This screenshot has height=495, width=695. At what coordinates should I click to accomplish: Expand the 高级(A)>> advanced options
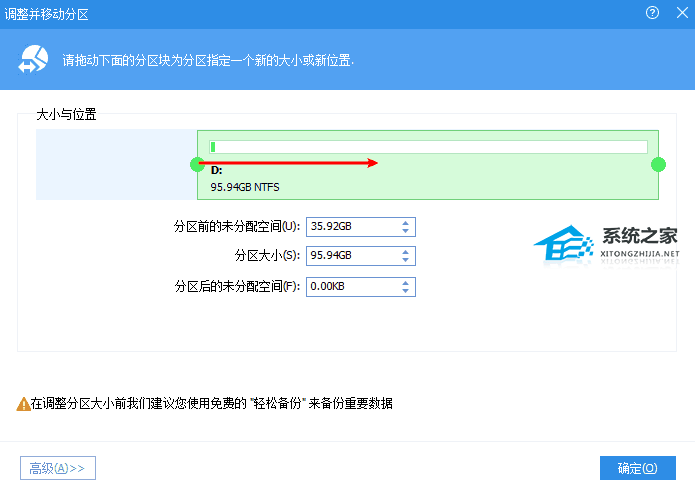58,468
